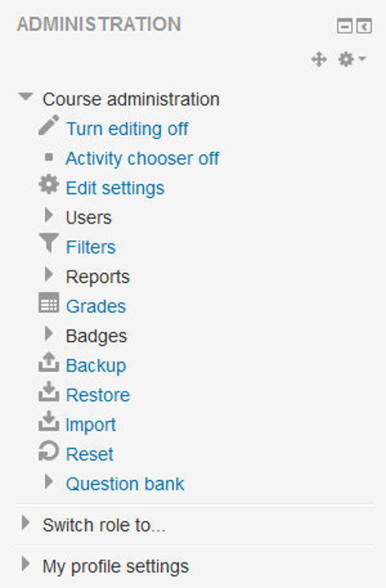This screenshot has width=386, height=588.
Task: Click the pencil icon beside Turn editing off
Action: pyautogui.click(x=48, y=125)
